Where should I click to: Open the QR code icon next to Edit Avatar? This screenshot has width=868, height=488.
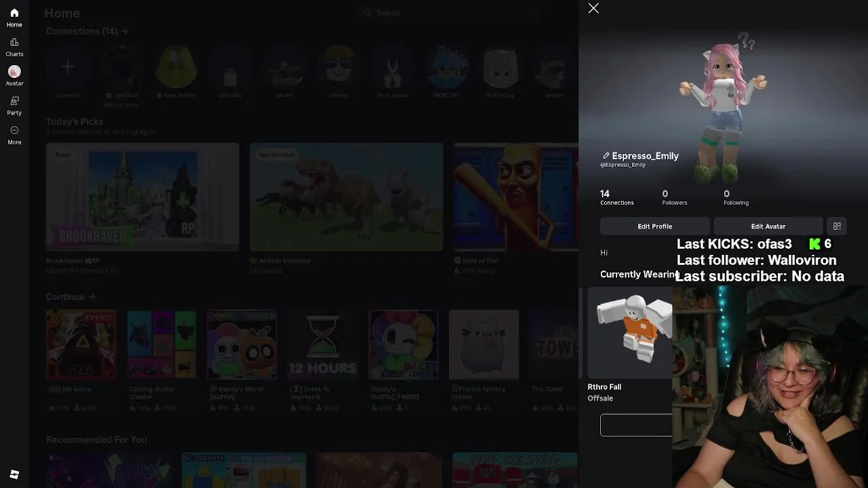click(x=837, y=226)
